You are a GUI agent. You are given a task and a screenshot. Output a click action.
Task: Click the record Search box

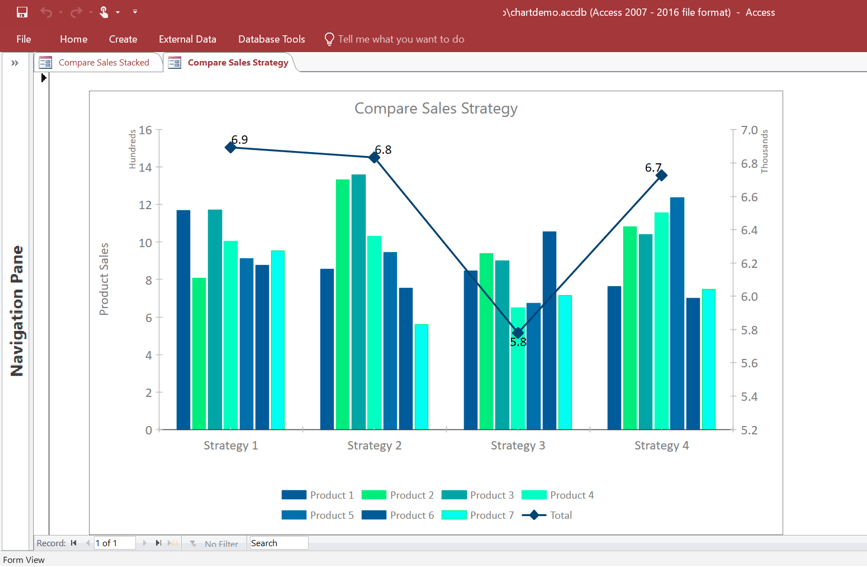[x=279, y=543]
